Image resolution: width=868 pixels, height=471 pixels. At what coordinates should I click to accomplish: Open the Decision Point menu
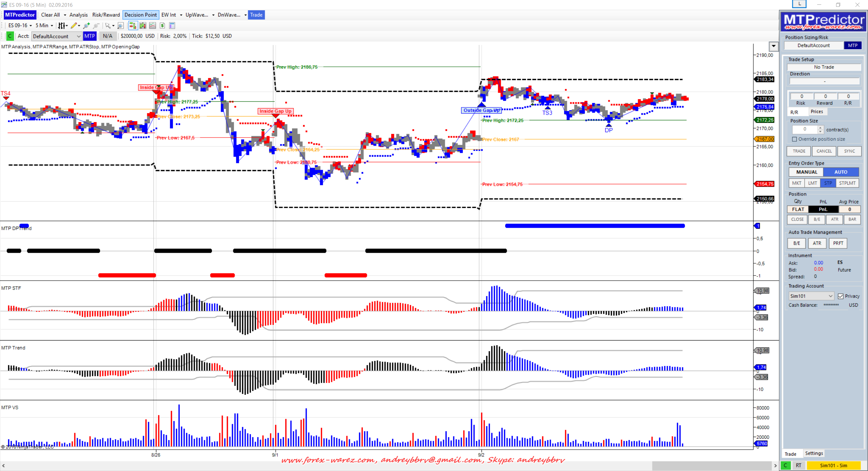coord(140,15)
